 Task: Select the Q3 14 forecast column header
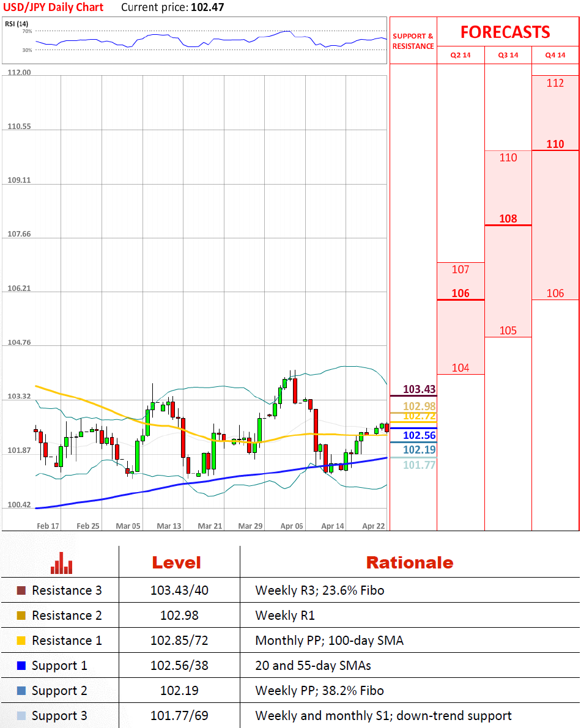pos(508,55)
